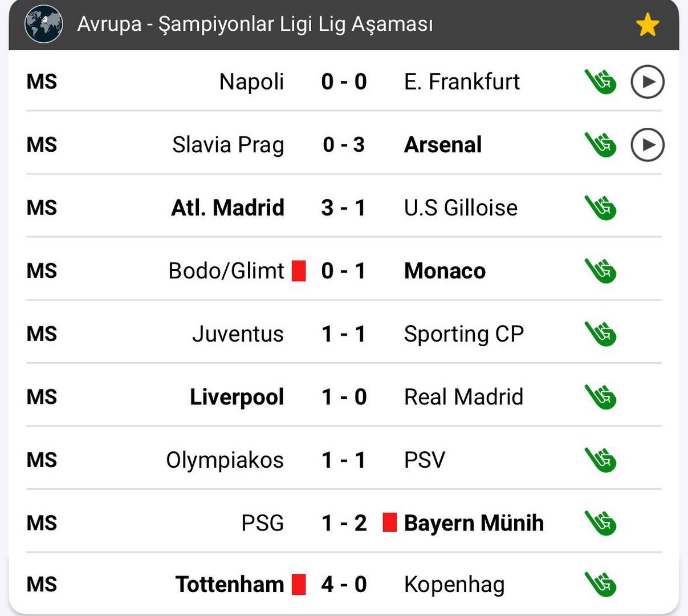This screenshot has height=616, width=688.
Task: Select green bet icon on PSG row
Action: point(600,523)
